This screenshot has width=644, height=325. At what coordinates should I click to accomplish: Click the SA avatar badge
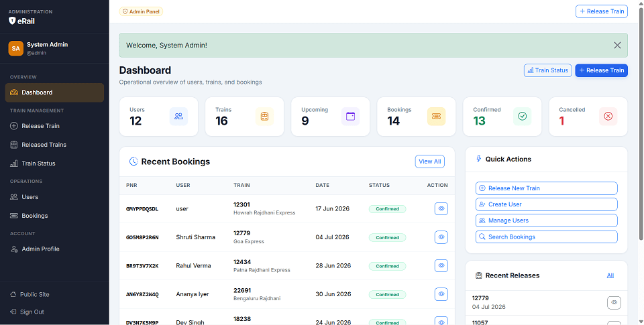[x=15, y=48]
